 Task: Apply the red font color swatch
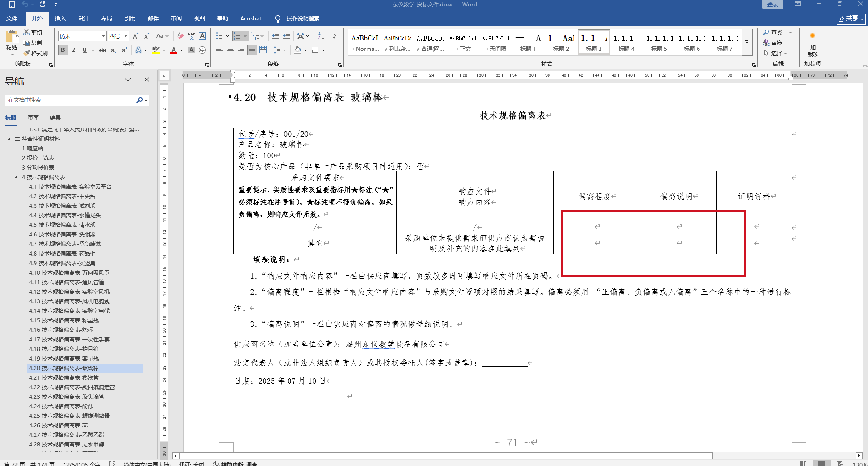pyautogui.click(x=174, y=50)
